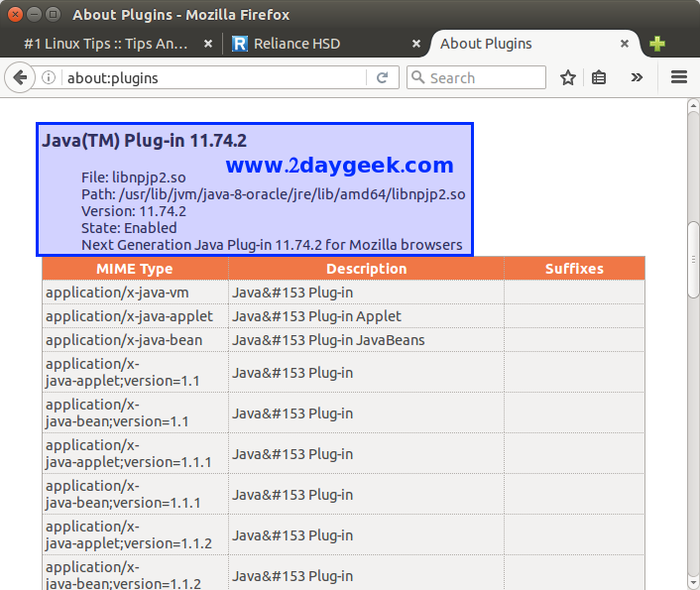Show site information icon in address bar
700x590 pixels.
(49, 77)
